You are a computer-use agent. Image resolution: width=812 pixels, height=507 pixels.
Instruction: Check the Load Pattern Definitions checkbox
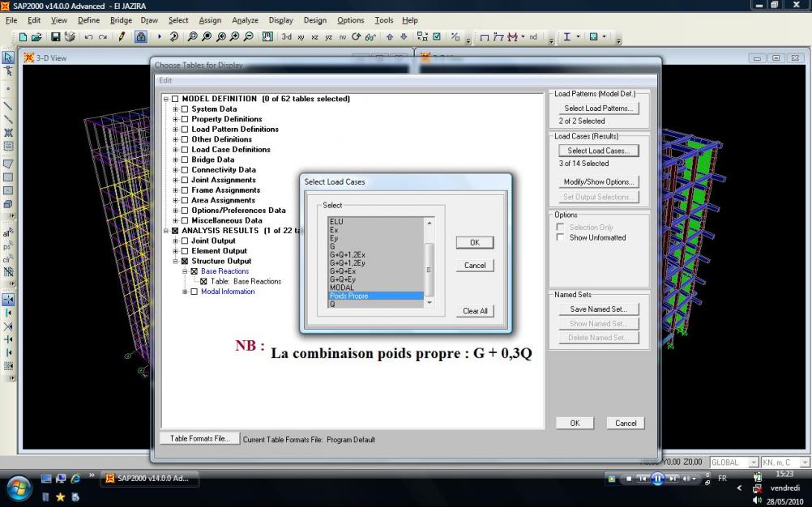[184, 130]
